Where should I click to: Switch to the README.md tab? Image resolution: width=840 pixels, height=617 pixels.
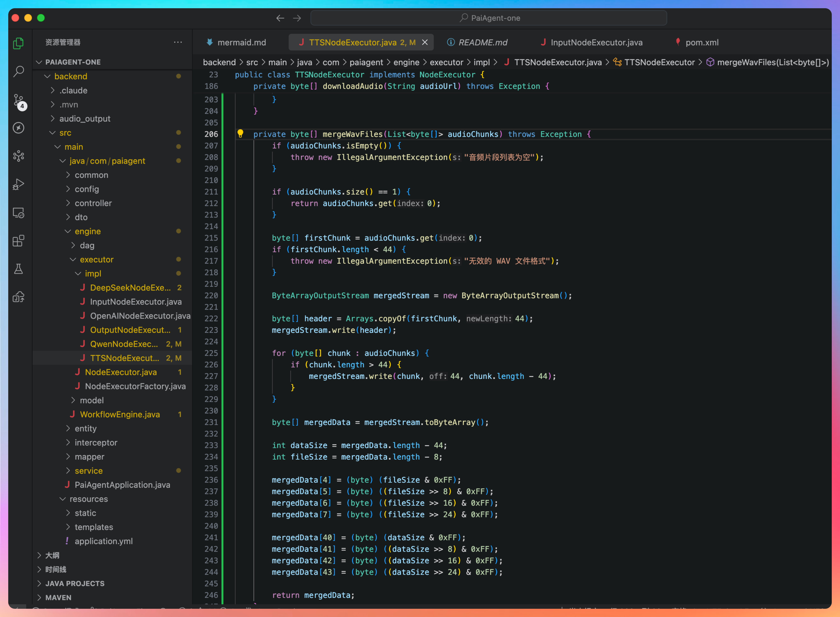(x=482, y=42)
